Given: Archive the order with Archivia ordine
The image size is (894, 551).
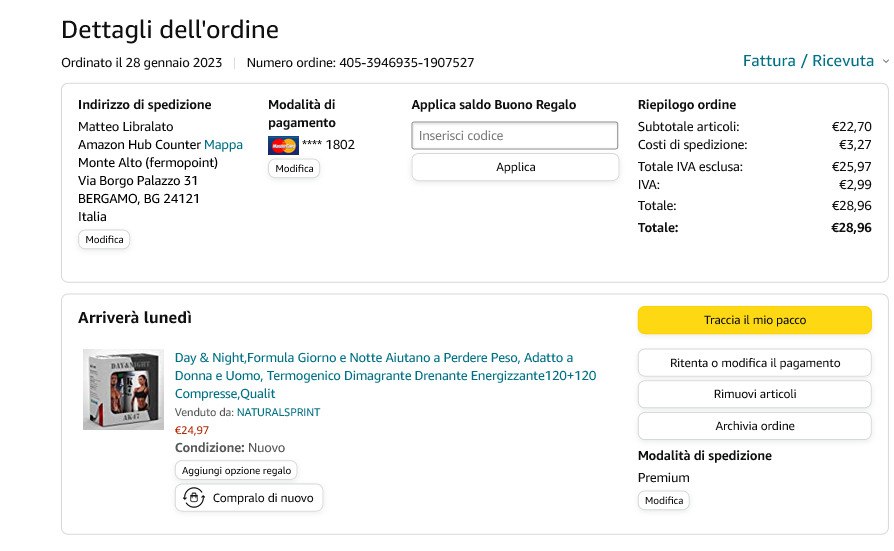Looking at the screenshot, I should pyautogui.click(x=754, y=426).
